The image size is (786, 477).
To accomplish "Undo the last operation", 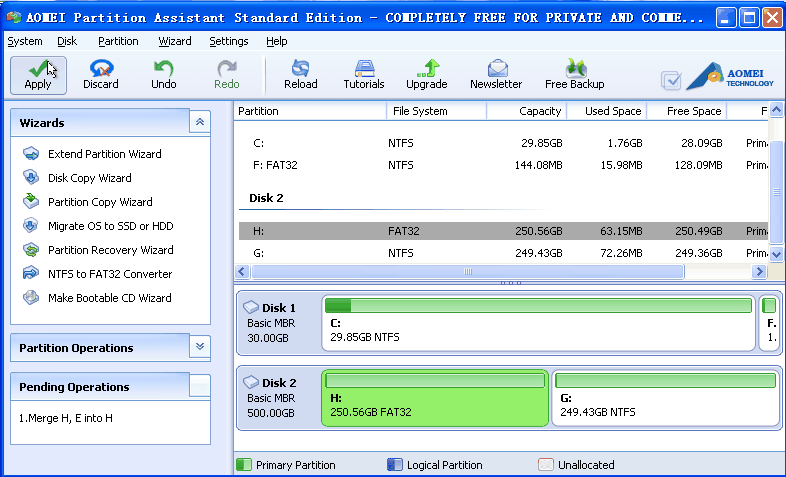I will click(x=164, y=75).
